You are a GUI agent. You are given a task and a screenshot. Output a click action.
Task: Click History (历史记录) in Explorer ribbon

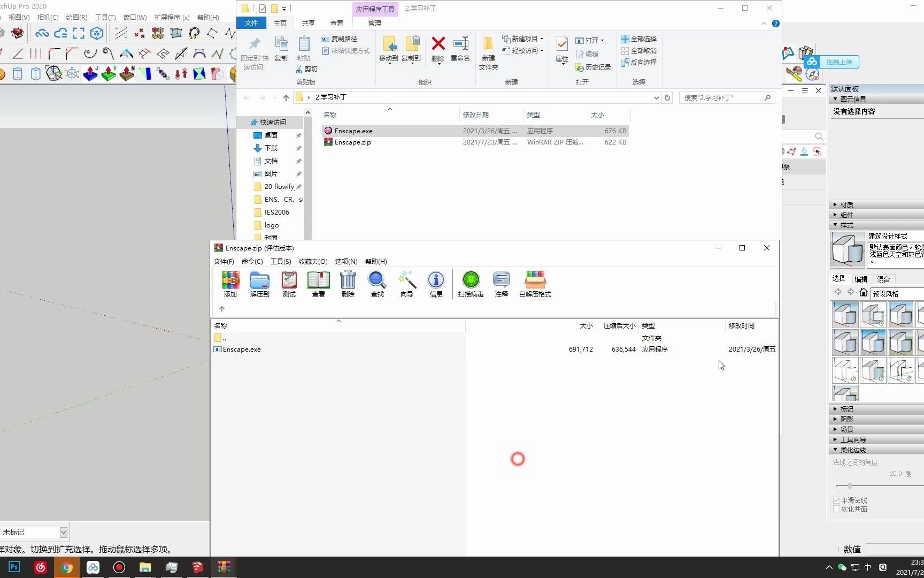[593, 67]
